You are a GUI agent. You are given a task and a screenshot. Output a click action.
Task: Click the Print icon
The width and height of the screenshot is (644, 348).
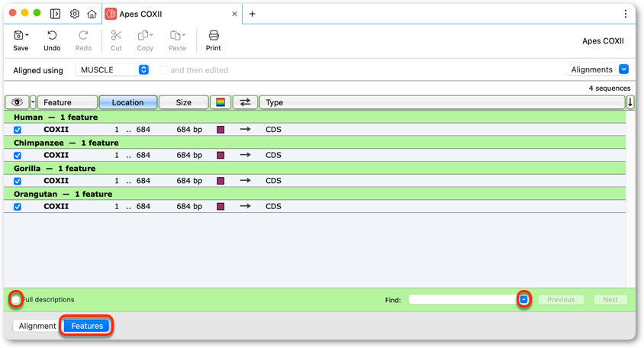point(213,35)
